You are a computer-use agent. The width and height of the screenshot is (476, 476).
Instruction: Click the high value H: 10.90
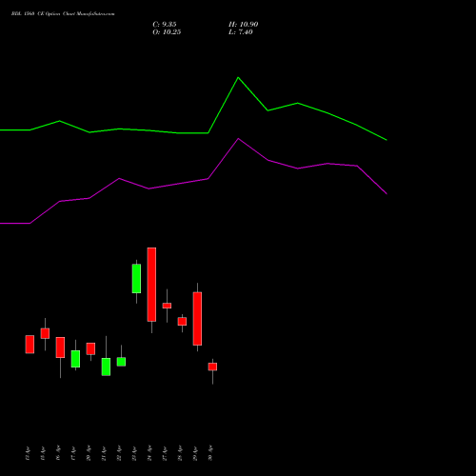(x=243, y=25)
